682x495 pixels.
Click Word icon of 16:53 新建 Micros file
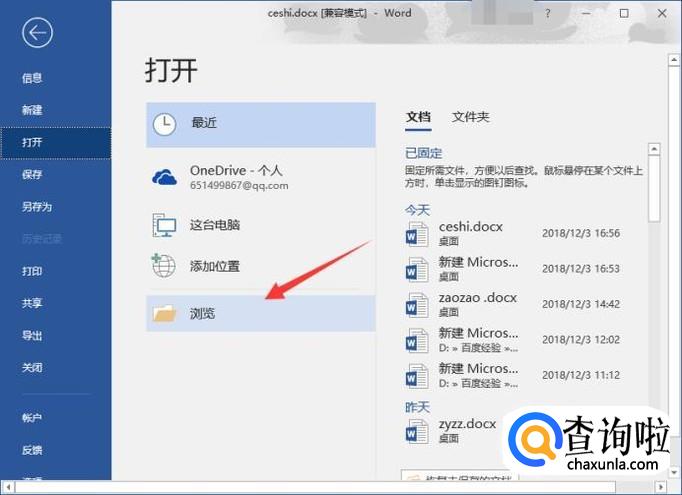417,270
